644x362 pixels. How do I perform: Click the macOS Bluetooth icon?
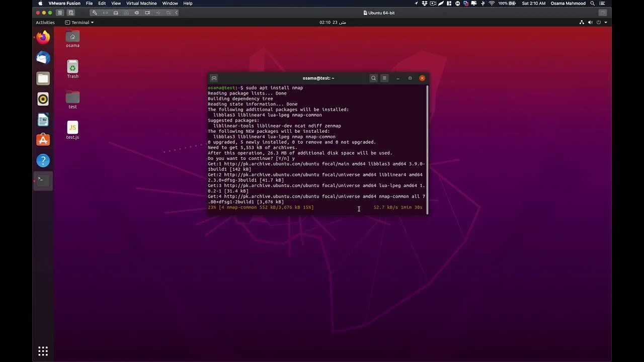click(483, 4)
